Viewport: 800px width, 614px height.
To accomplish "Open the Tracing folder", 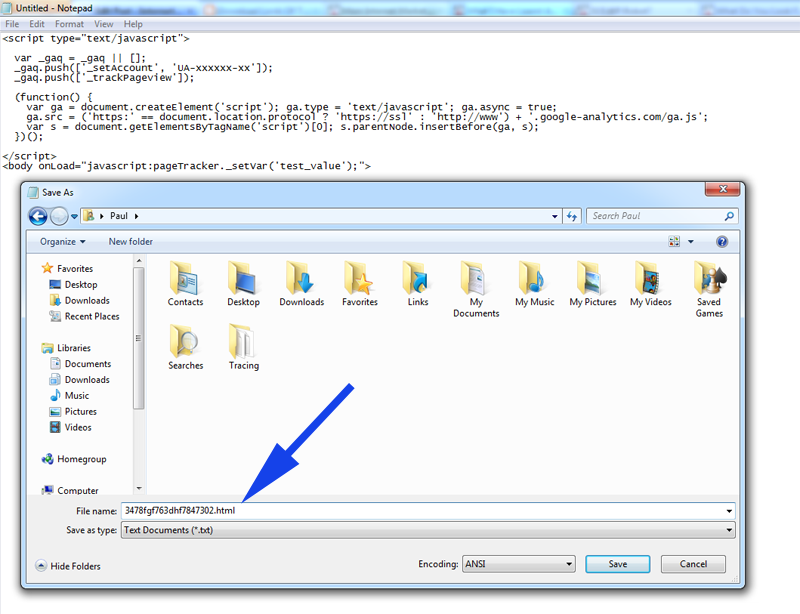I will 243,347.
